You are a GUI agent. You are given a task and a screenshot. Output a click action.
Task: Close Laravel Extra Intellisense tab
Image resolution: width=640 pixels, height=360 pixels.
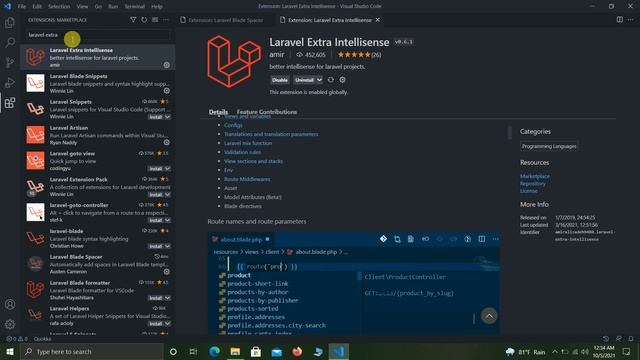click(x=378, y=20)
